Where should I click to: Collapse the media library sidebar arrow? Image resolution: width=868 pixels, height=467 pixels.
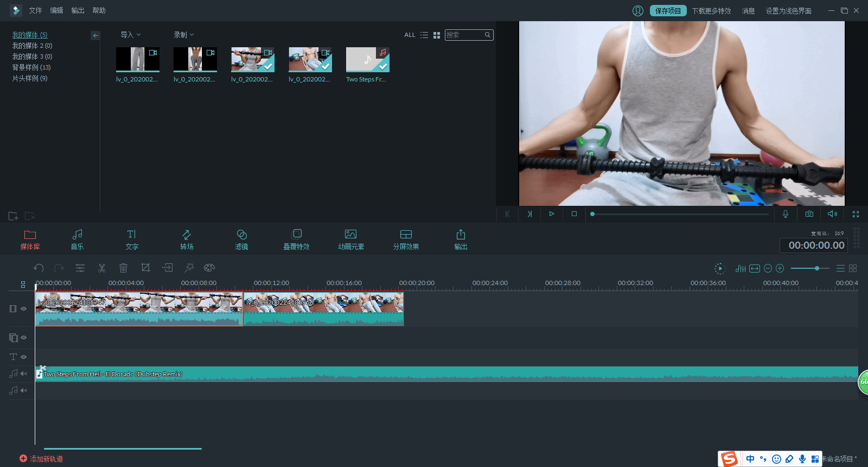click(x=95, y=35)
